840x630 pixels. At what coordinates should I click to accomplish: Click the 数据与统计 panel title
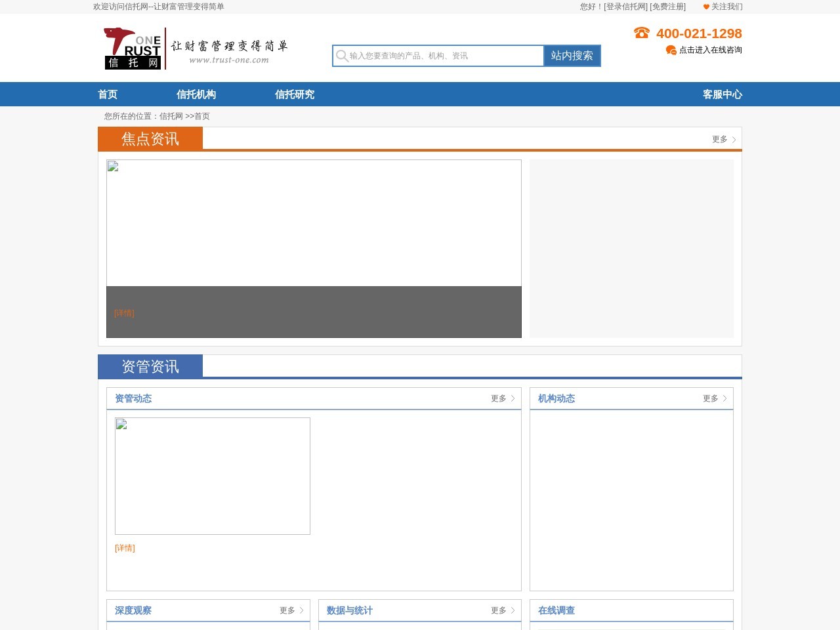coord(350,610)
